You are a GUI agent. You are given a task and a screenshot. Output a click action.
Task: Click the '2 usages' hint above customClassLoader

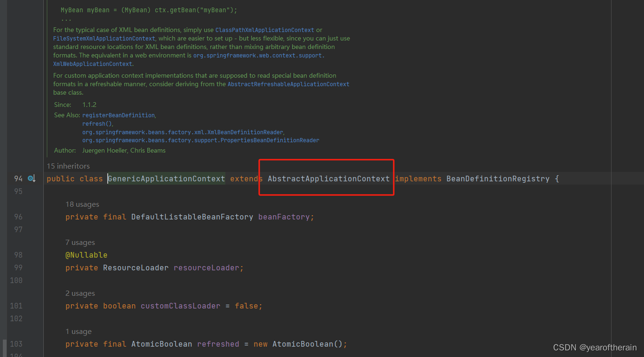[x=80, y=293]
